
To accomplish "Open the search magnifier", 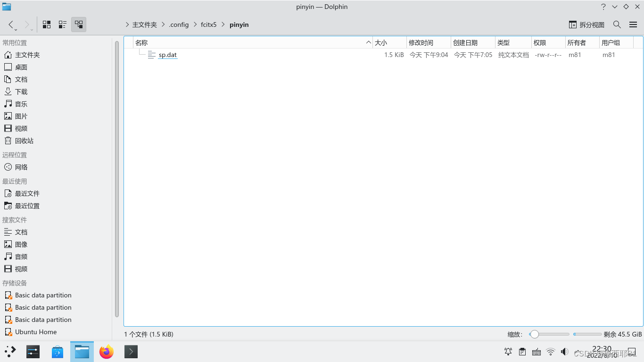I will click(x=617, y=25).
